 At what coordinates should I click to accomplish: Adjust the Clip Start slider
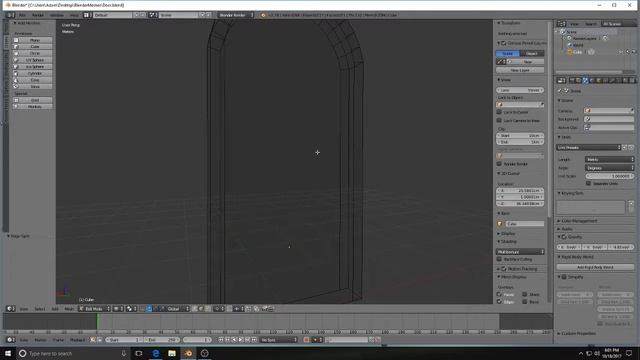click(520, 135)
